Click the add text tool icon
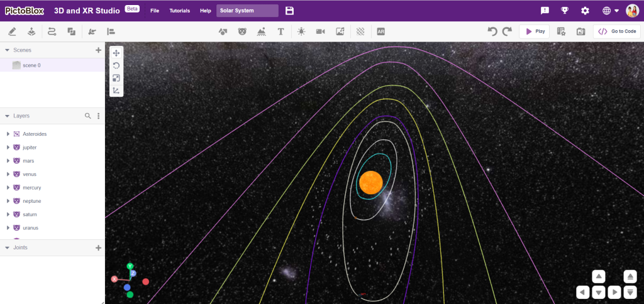 click(280, 31)
